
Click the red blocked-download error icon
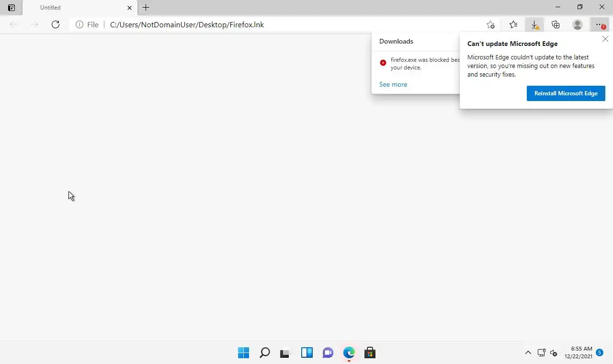pos(383,63)
